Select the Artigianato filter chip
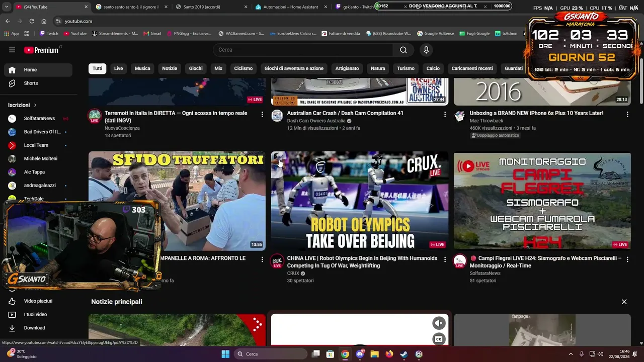Image resolution: width=644 pixels, height=362 pixels. pyautogui.click(x=347, y=68)
